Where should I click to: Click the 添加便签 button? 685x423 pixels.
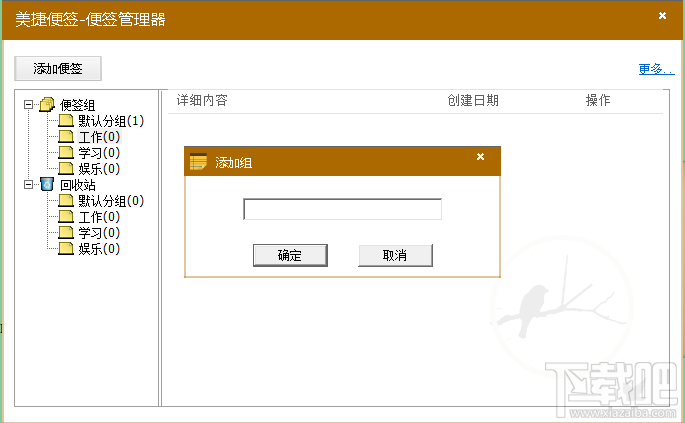tap(58, 69)
